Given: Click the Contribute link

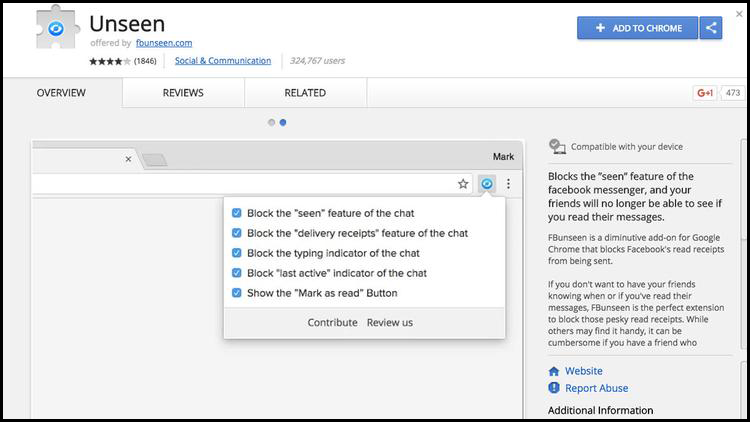Looking at the screenshot, I should [332, 322].
